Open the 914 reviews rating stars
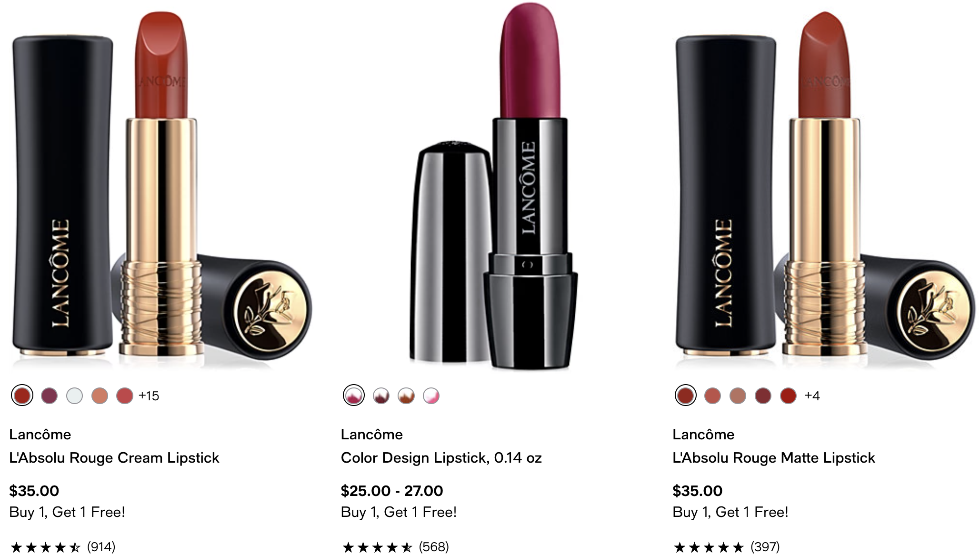 [x=62, y=547]
